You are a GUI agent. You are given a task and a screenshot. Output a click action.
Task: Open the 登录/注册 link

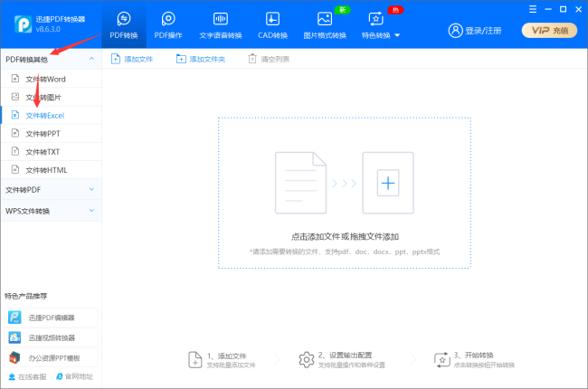click(x=483, y=31)
